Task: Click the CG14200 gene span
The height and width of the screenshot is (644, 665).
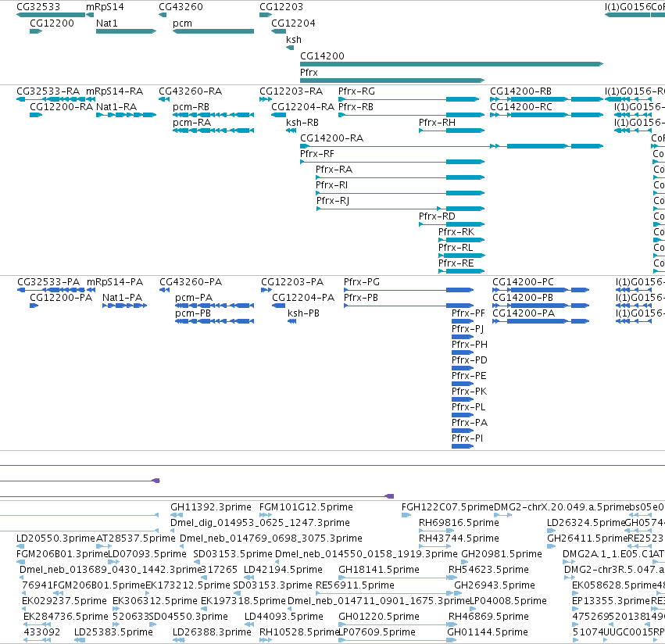Action: [x=452, y=64]
